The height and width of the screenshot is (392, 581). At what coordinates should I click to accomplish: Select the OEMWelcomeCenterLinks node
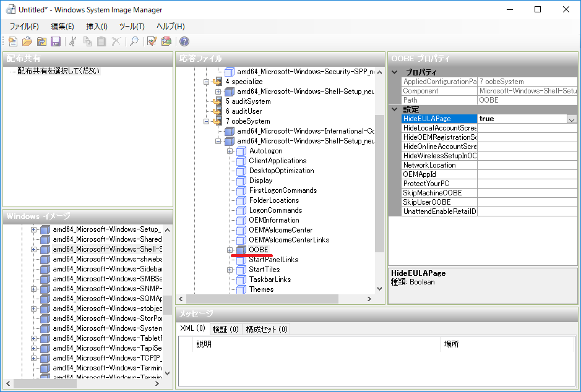pyautogui.click(x=289, y=240)
